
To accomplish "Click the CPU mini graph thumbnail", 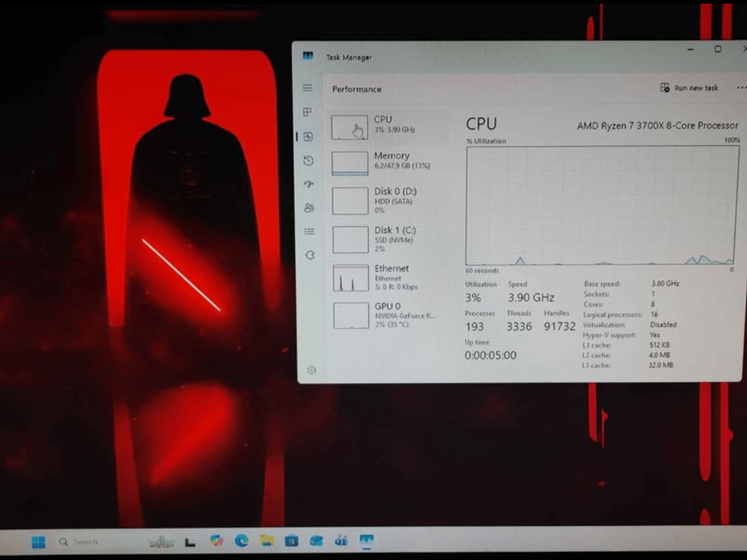I will click(349, 127).
